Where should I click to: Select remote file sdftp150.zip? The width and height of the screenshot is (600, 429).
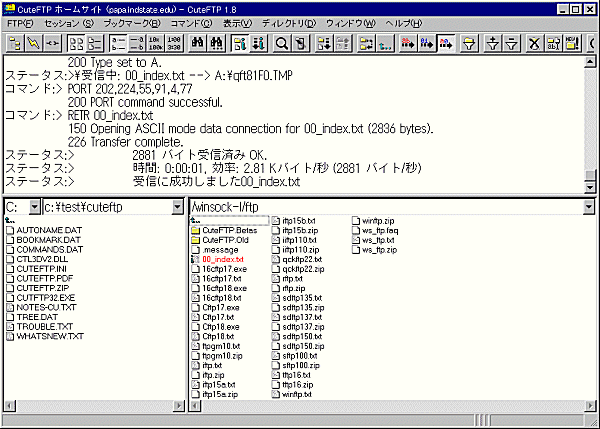pos(298,346)
